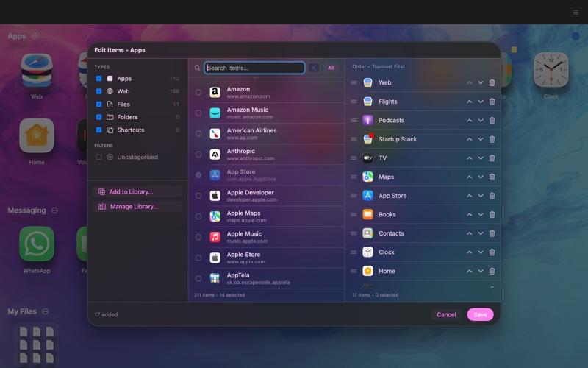Open Manage Library
Viewport: 588px width, 368px height.
pos(137,206)
